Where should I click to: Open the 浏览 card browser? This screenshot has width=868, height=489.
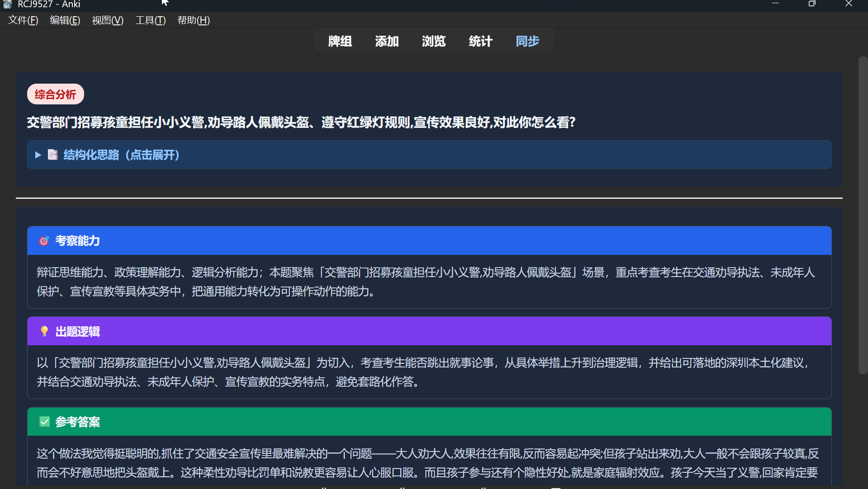[434, 41]
